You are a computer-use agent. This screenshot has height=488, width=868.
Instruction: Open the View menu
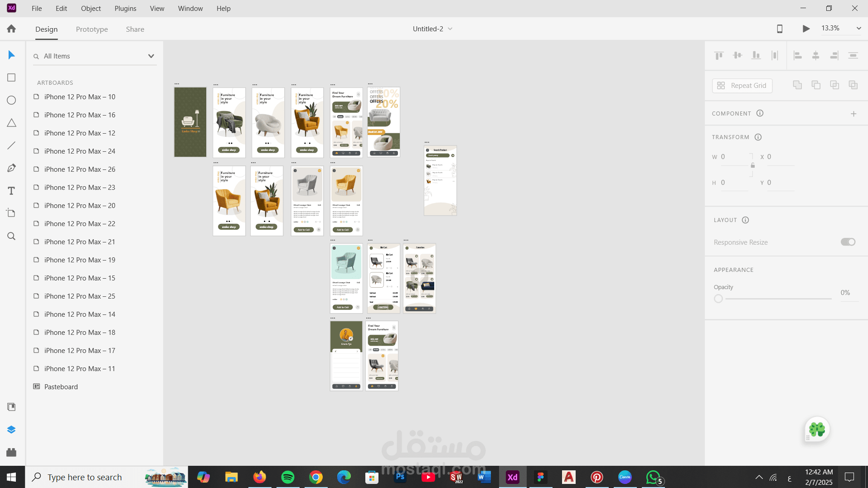[157, 9]
